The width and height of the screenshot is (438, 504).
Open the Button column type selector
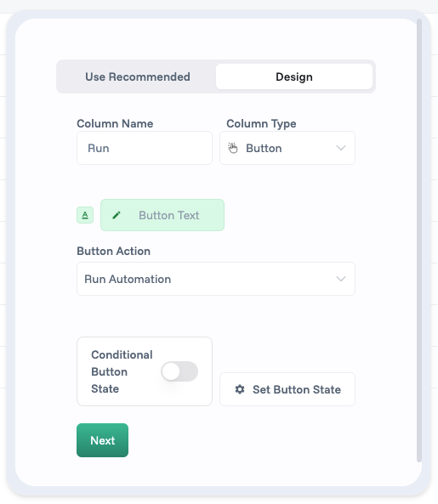[287, 148]
